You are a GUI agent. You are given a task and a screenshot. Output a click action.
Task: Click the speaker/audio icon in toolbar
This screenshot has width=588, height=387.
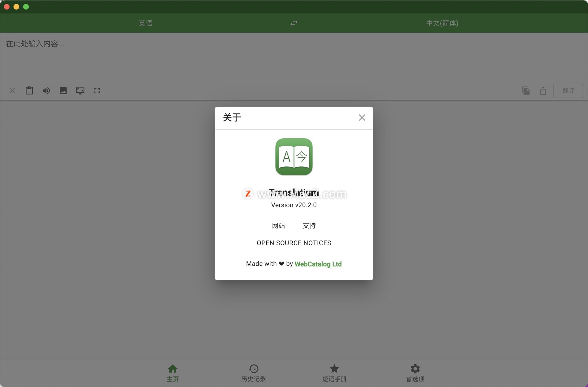[x=46, y=90]
